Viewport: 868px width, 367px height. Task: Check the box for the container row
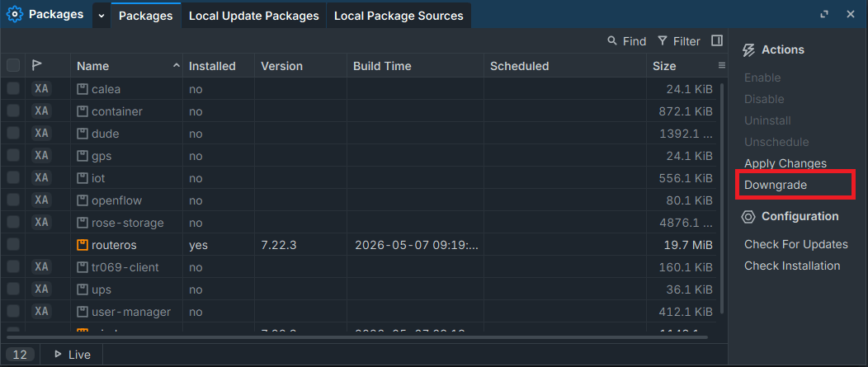click(x=13, y=111)
